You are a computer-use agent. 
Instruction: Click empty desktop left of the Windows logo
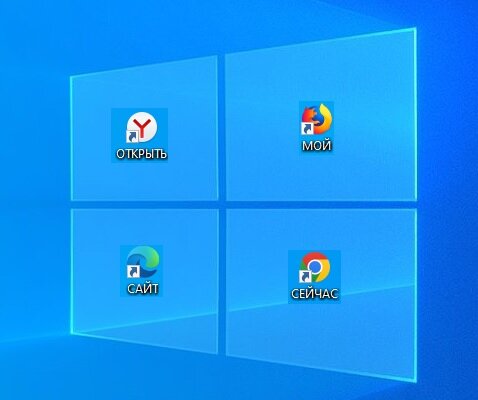coord(33,200)
